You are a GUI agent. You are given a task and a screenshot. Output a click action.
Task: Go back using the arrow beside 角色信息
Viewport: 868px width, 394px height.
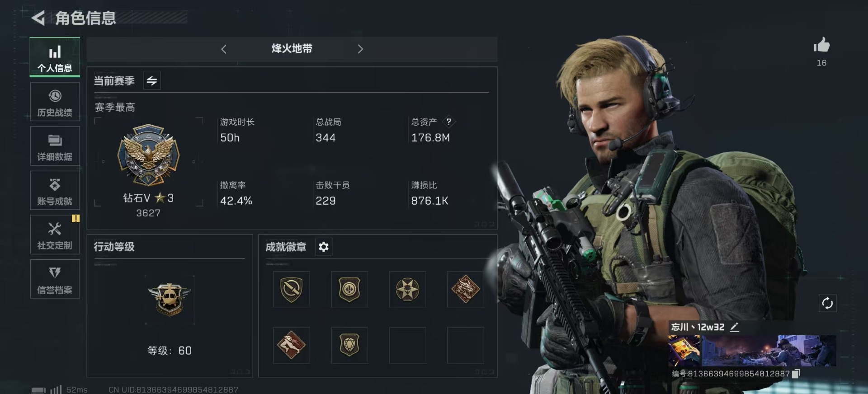[38, 18]
